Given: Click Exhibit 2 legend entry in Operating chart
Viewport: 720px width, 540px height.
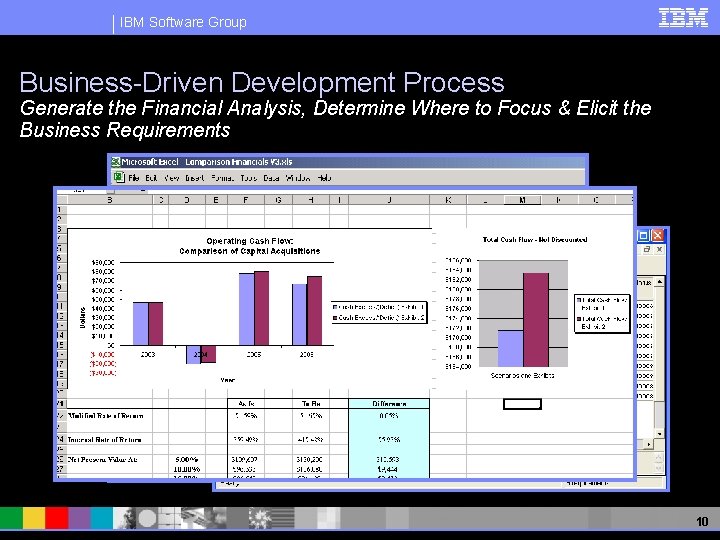Looking at the screenshot, I should click(x=379, y=318).
